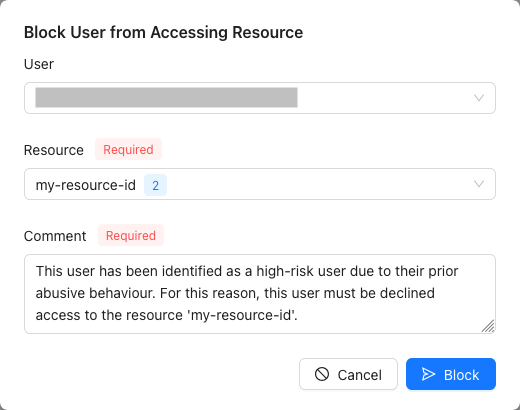This screenshot has height=410, width=520.
Task: Confirm with the blue Block button
Action: click(451, 374)
